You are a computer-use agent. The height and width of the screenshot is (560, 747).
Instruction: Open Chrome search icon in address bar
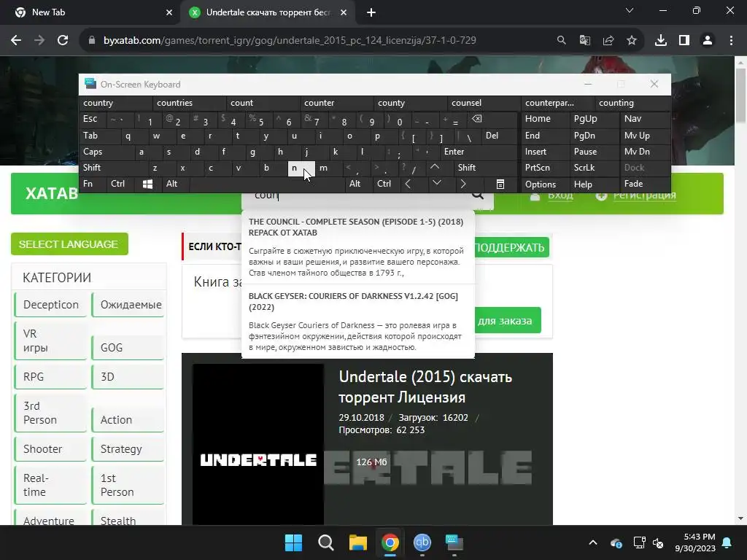pyautogui.click(x=561, y=41)
